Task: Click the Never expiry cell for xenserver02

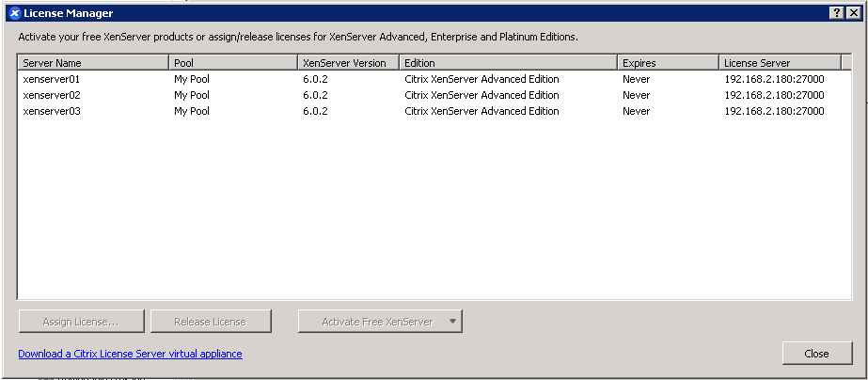Action: click(636, 95)
